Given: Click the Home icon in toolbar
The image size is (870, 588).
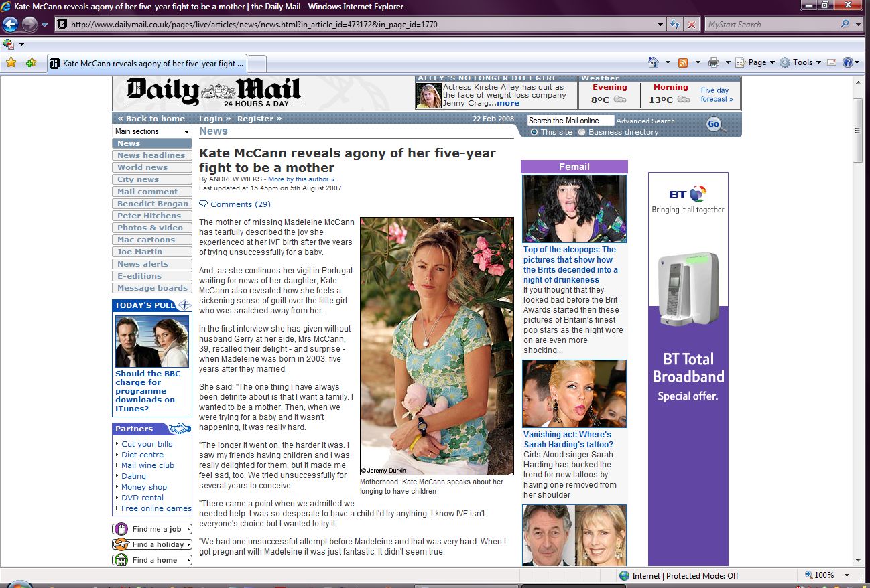Looking at the screenshot, I should (x=654, y=62).
